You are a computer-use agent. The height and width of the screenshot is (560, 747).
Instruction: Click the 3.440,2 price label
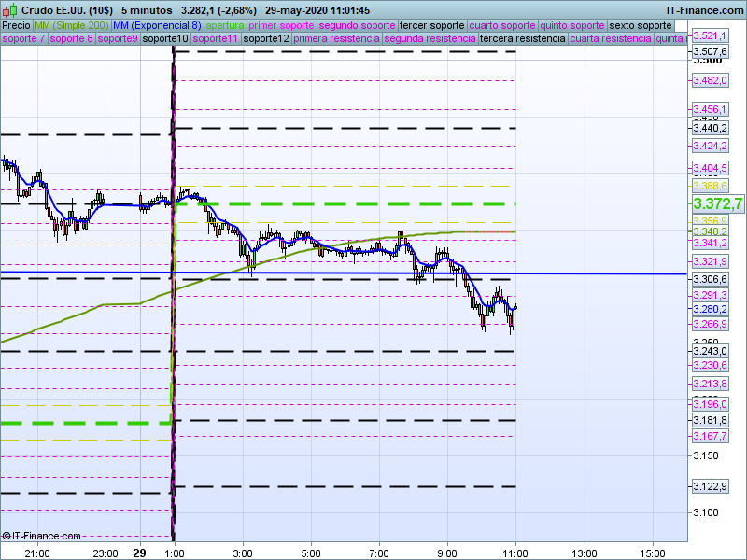(710, 128)
